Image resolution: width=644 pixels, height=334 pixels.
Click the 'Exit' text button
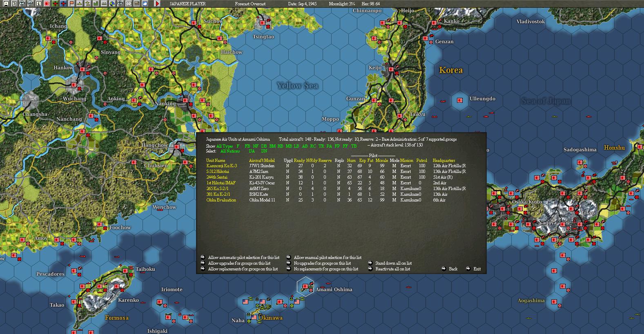pyautogui.click(x=477, y=269)
